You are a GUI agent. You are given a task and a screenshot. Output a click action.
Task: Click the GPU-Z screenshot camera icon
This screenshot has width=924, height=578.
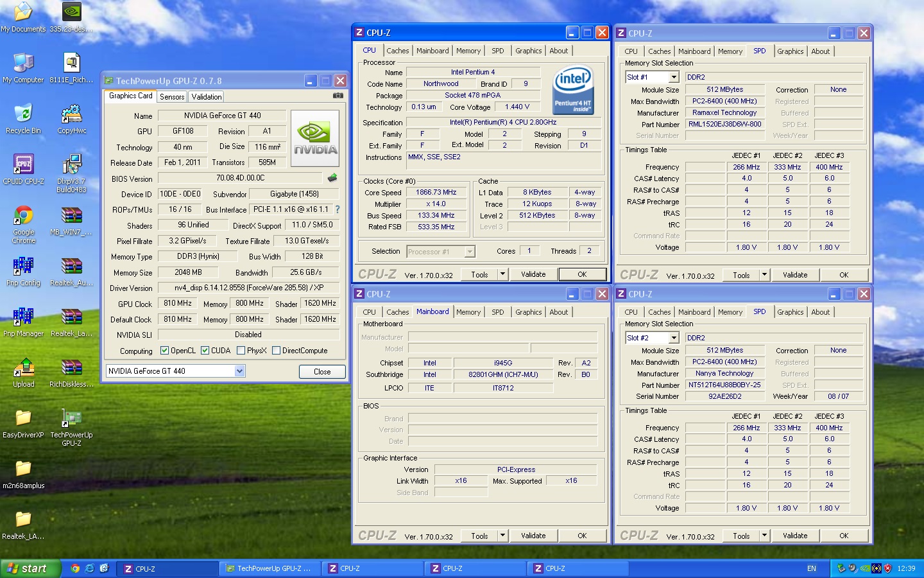(338, 96)
